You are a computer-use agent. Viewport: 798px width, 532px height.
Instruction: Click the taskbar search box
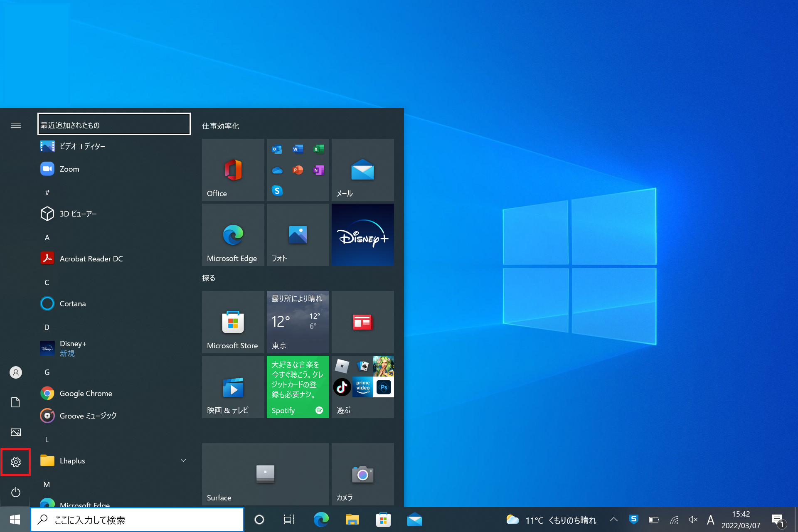[x=137, y=520]
